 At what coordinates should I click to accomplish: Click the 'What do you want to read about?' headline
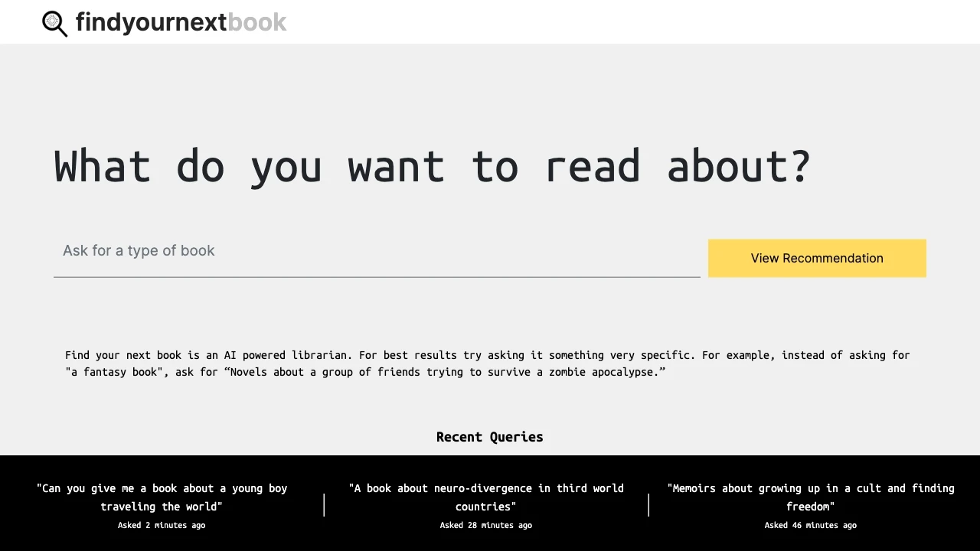click(432, 166)
